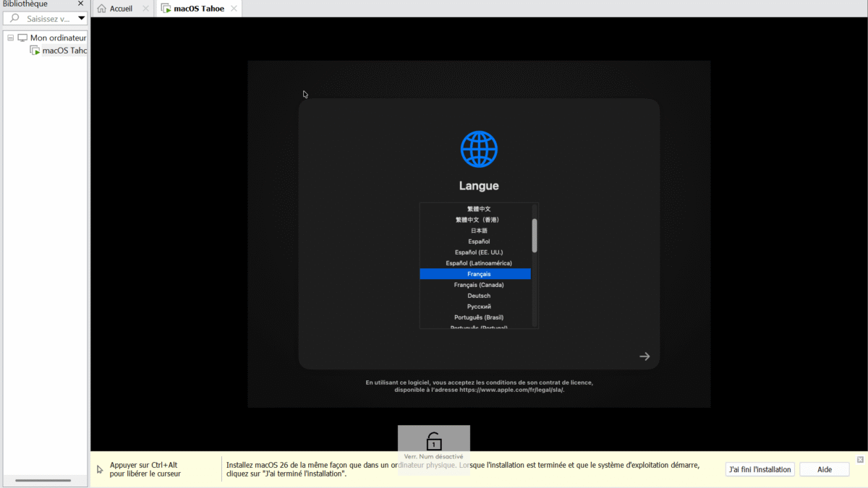Click the home icon on Accueil tab

coord(102,9)
